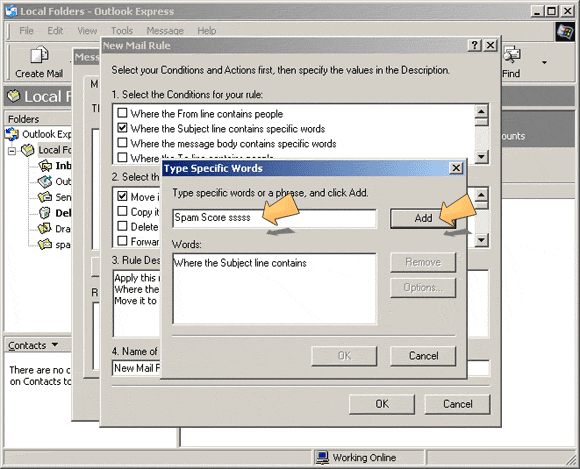
Task: Click the specific words text field
Action: [274, 218]
